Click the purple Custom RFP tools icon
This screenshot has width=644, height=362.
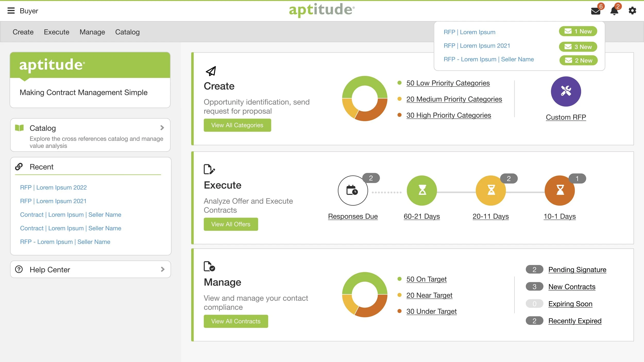click(x=566, y=91)
